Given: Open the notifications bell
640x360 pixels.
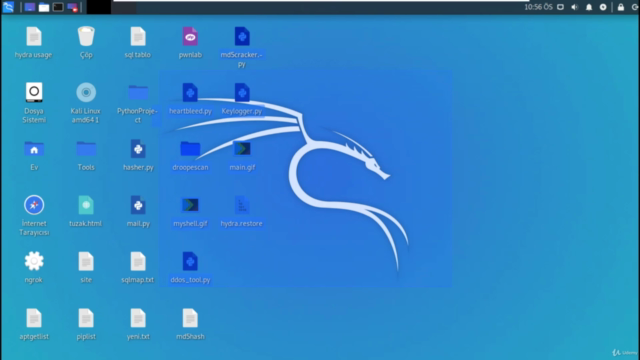Looking at the screenshot, I should 589,7.
